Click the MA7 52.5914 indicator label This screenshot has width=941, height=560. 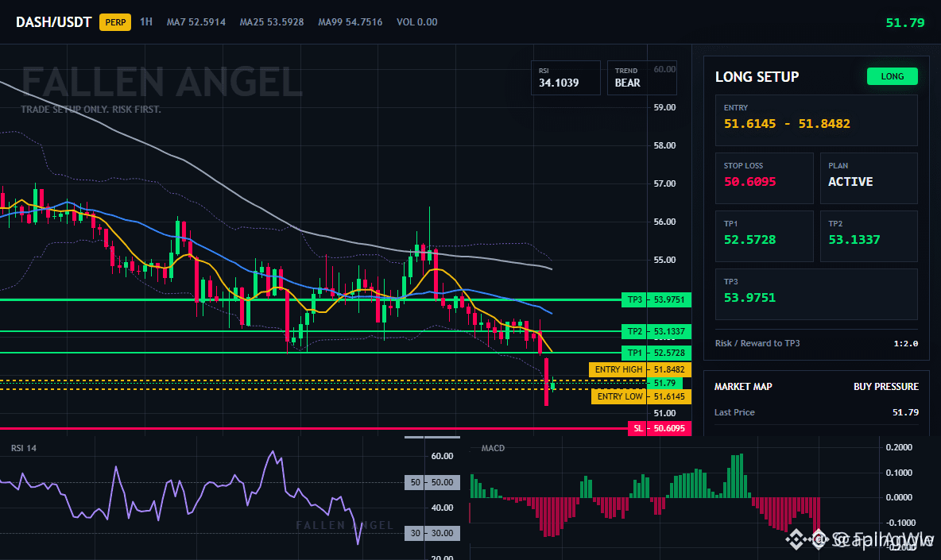click(196, 22)
